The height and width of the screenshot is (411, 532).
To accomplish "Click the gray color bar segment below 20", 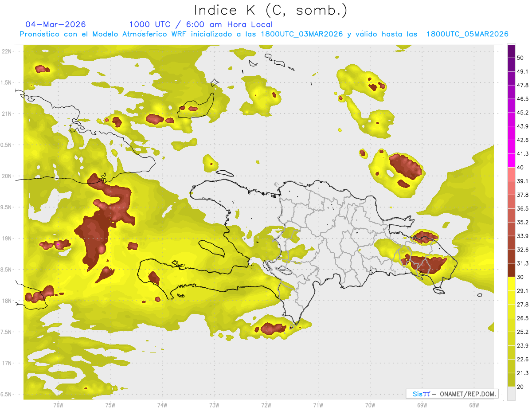I will coord(511,394).
